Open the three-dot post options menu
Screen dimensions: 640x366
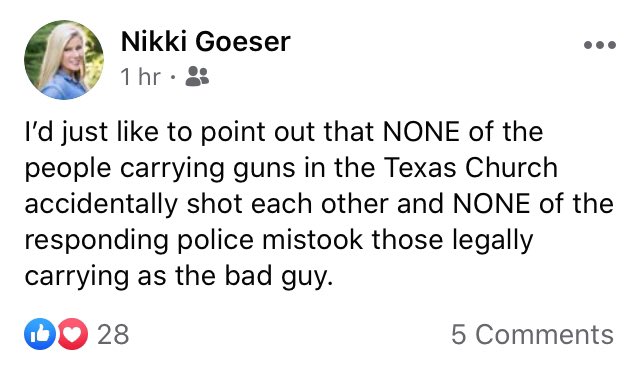pyautogui.click(x=600, y=45)
